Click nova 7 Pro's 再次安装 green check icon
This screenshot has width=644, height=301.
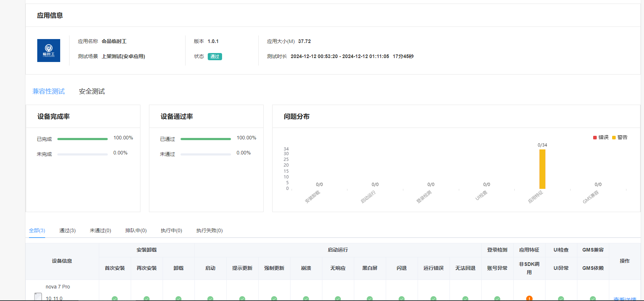[146, 298]
